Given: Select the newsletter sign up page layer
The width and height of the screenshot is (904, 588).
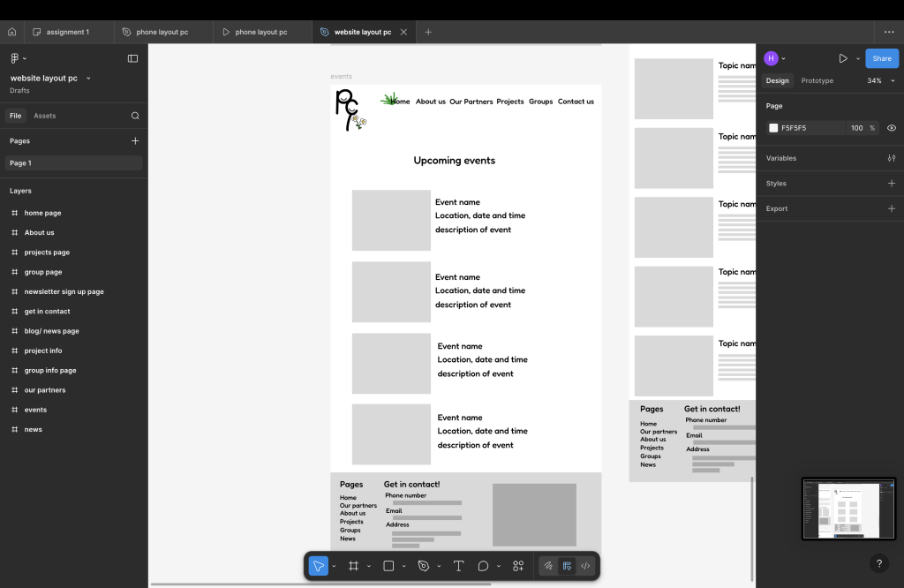Looking at the screenshot, I should pos(64,291).
